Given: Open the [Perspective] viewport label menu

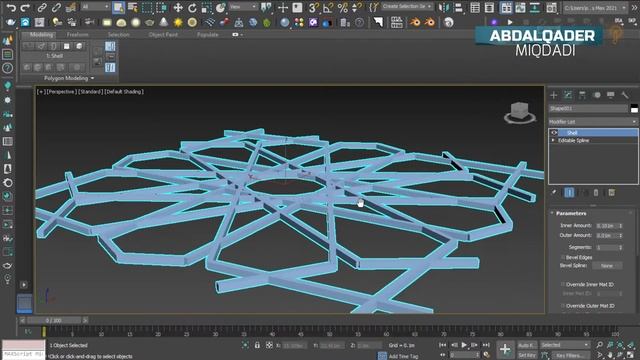Looking at the screenshot, I should [x=62, y=92].
